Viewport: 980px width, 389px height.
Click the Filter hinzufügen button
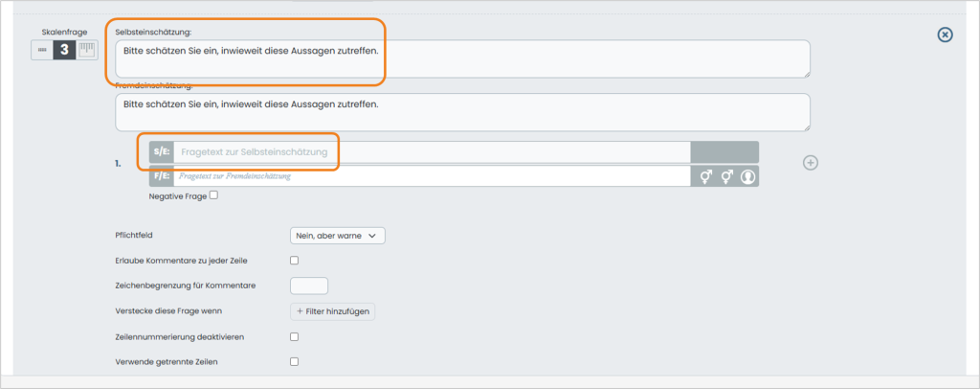(332, 310)
